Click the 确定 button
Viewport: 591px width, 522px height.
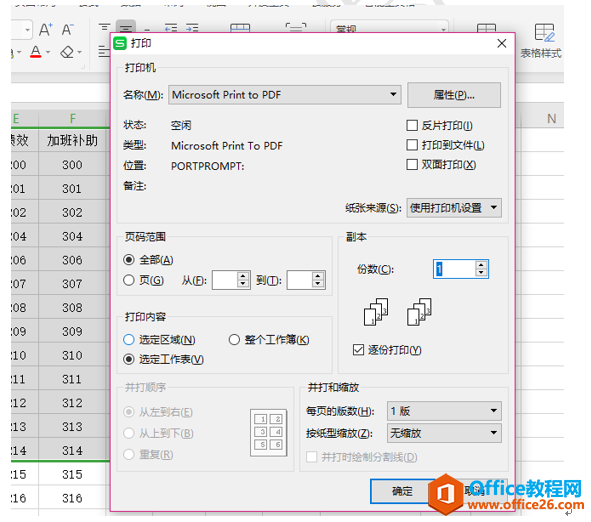[402, 491]
